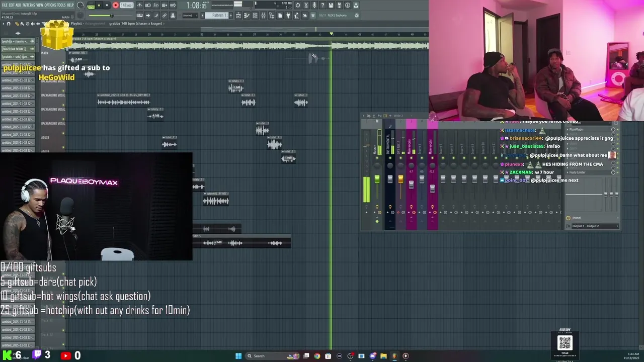Viewport: 644px width, 362px height.
Task: Click the shopping cart icon
Action: point(313,16)
